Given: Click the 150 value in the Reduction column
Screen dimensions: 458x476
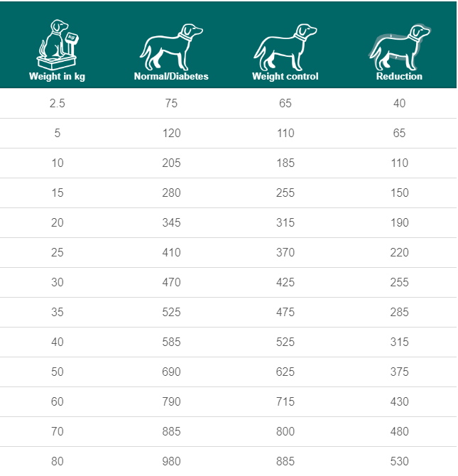Looking at the screenshot, I should point(400,193).
